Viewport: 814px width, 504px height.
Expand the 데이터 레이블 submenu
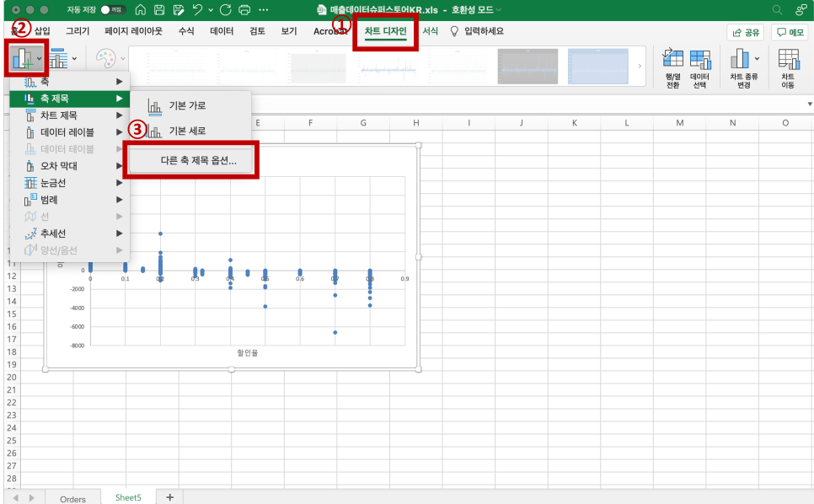pyautogui.click(x=70, y=132)
